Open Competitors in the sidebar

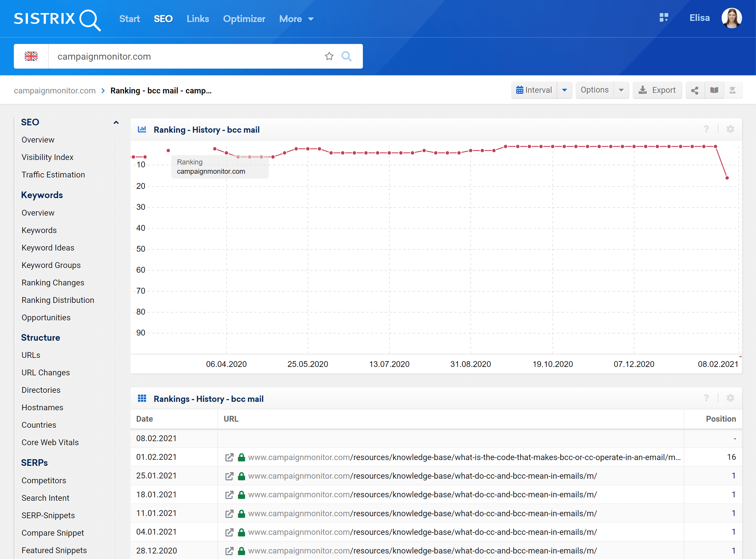[44, 480]
